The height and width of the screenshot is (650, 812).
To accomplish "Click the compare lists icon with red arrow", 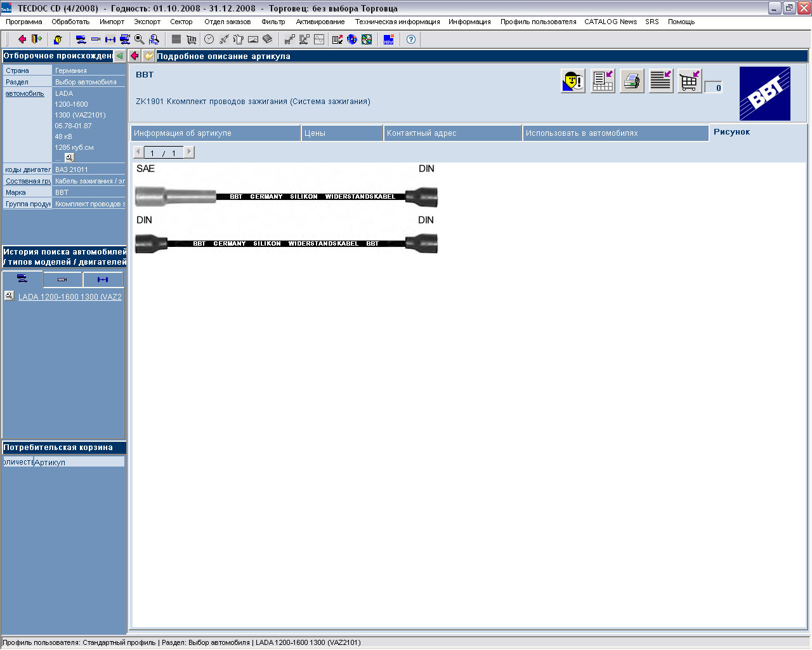I will point(337,39).
